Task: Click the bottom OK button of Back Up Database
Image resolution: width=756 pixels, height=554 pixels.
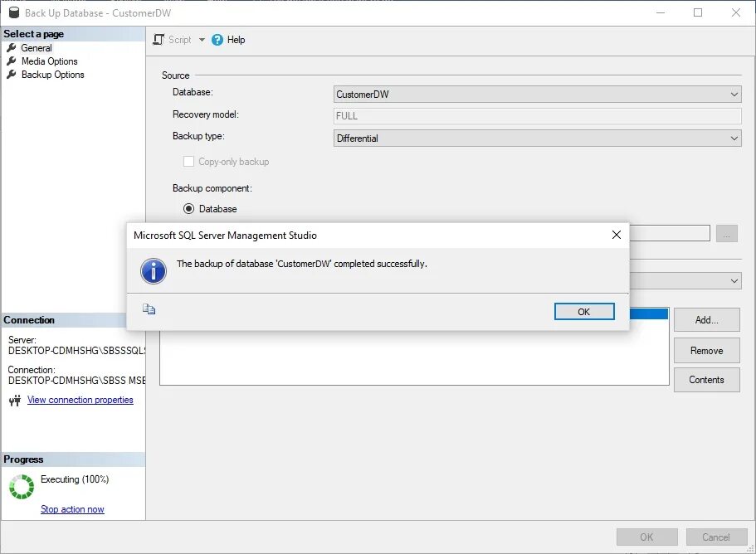Action: [x=647, y=537]
